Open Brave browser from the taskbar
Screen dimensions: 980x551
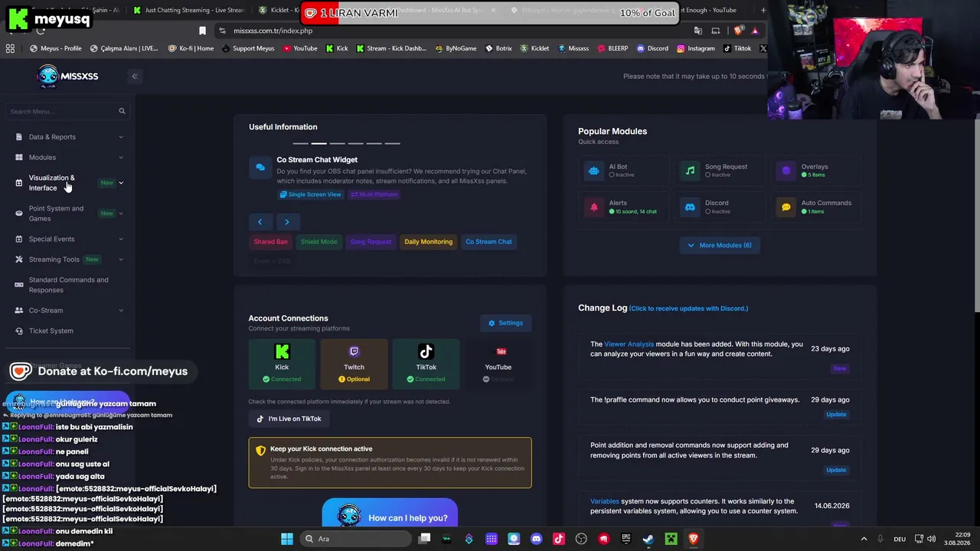pos(694,539)
